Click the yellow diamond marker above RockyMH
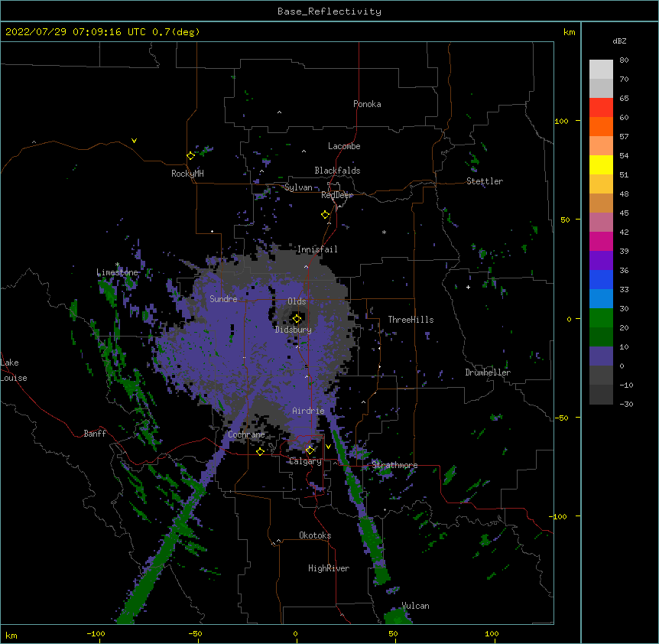The image size is (659, 644). (x=191, y=156)
